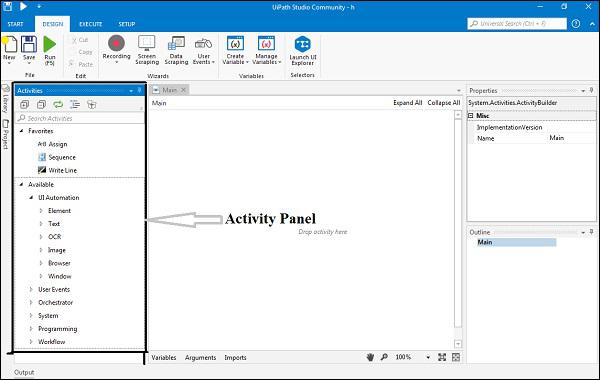Image resolution: width=600 pixels, height=380 pixels.
Task: Click Expand All
Action: (x=408, y=103)
